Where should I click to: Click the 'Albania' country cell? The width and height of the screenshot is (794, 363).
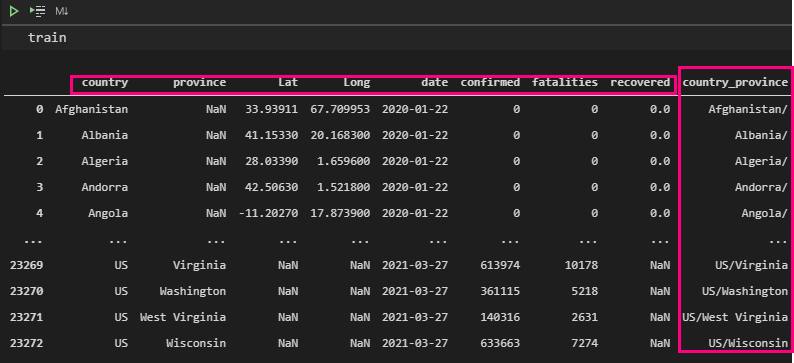point(105,135)
